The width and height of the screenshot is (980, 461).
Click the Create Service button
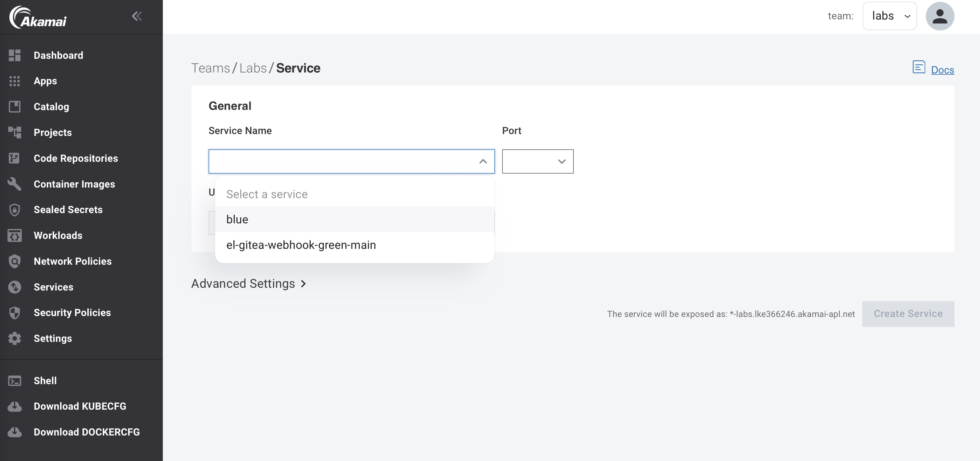908,314
